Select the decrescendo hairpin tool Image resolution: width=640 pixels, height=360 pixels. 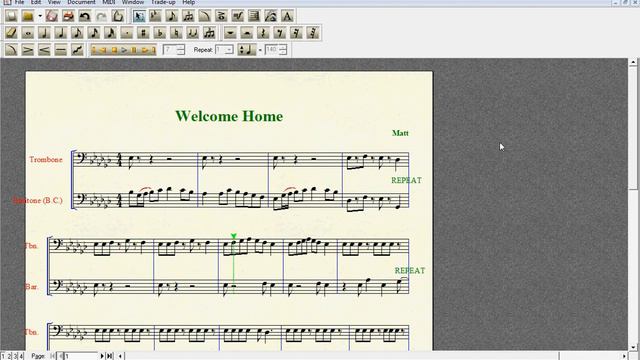[x=28, y=50]
